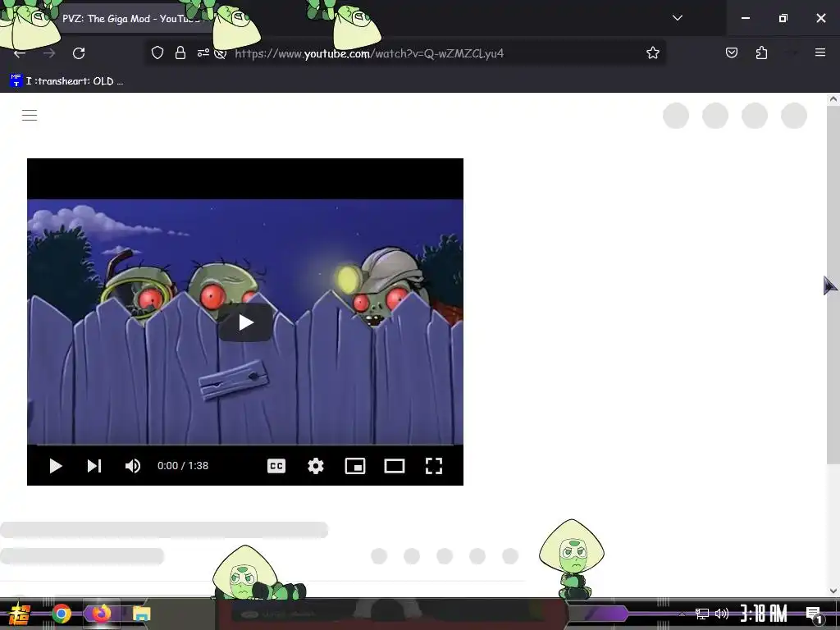
Task: Click scrollbar up arrow
Action: pyautogui.click(x=833, y=99)
